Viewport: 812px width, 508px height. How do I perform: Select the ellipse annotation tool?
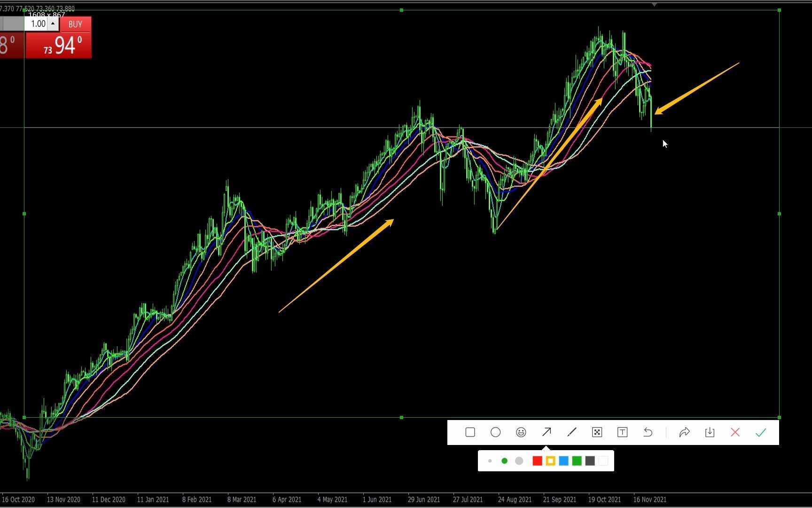pyautogui.click(x=495, y=432)
